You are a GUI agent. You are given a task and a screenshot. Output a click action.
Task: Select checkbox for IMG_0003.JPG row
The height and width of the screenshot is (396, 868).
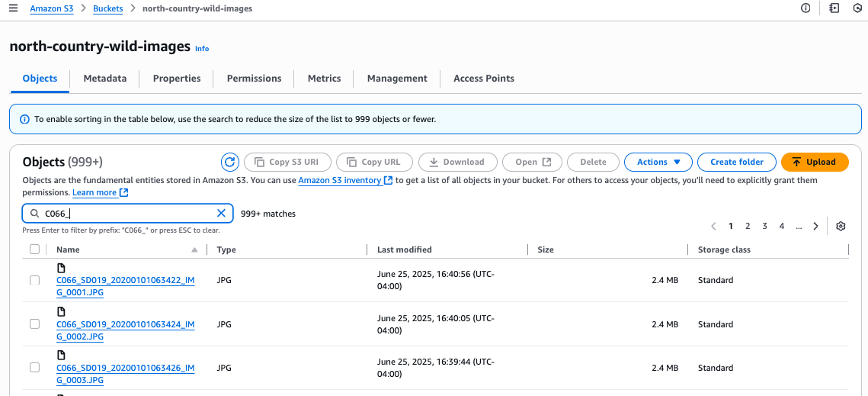pyautogui.click(x=34, y=367)
